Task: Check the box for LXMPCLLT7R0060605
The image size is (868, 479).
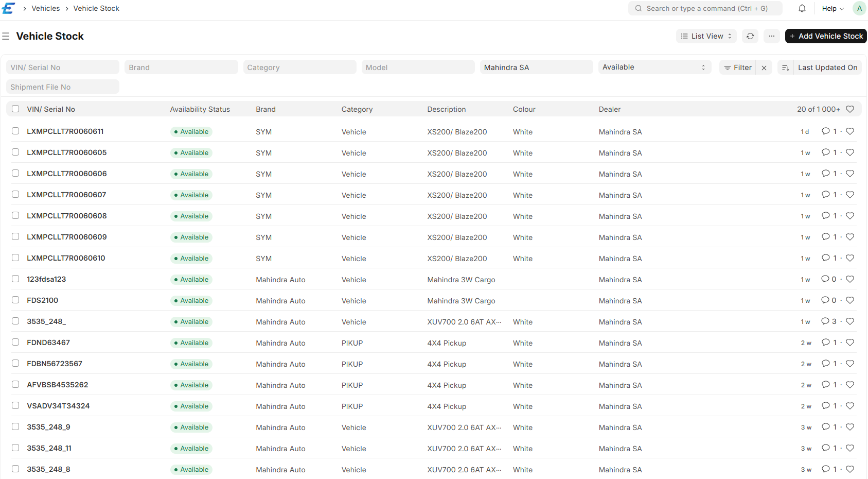Action: click(15, 152)
